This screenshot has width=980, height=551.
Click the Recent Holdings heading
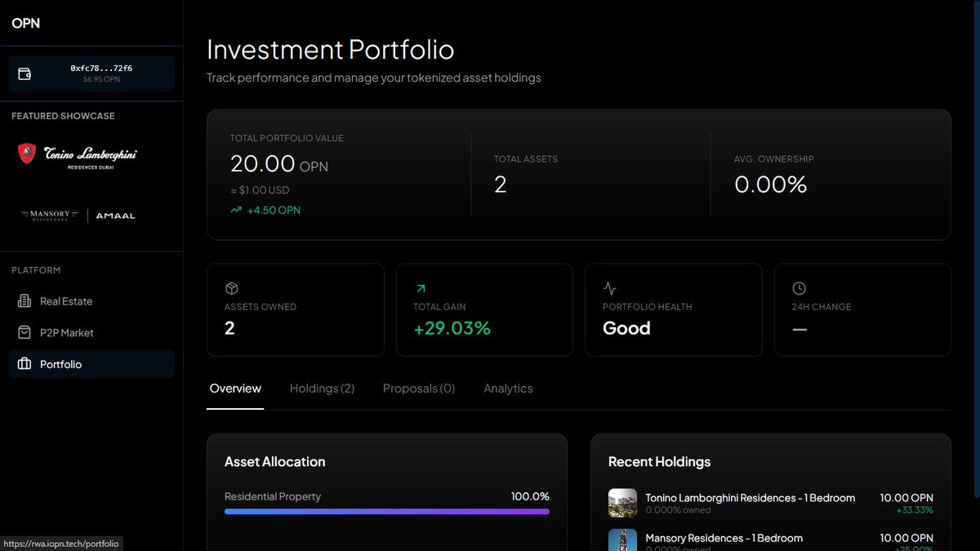click(660, 462)
